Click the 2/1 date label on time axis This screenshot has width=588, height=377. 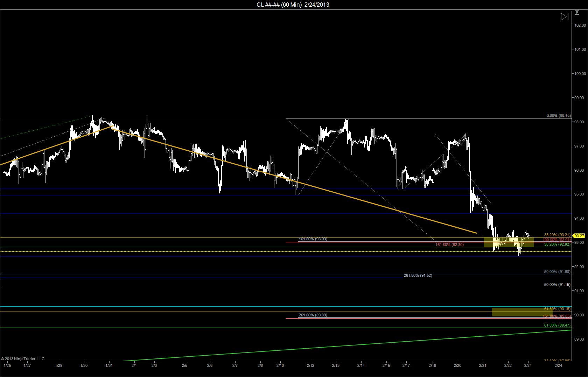point(134,365)
